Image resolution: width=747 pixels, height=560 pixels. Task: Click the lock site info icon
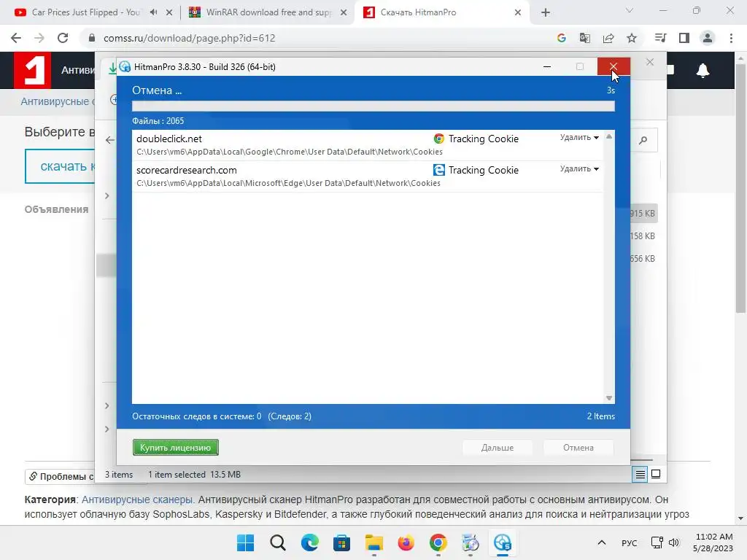[92, 38]
